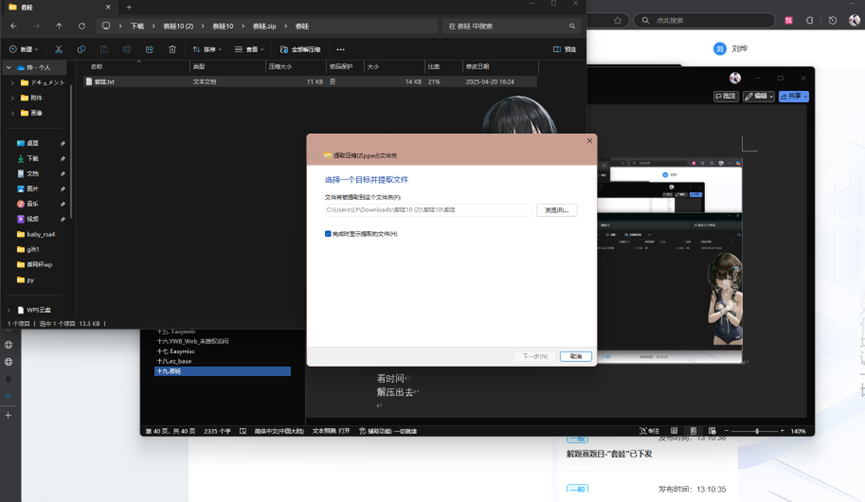Click the 浏览 (Browse) button in dialog
The image size is (865, 502).
[x=556, y=210]
